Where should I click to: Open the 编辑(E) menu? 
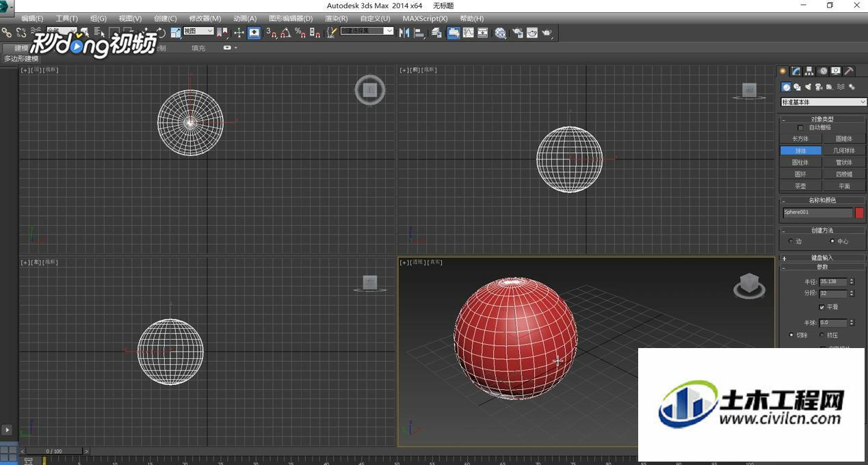(x=32, y=18)
